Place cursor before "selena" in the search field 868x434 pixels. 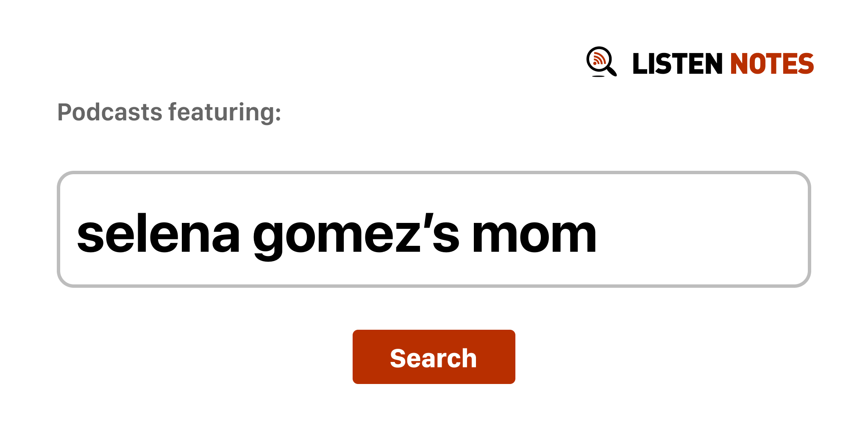click(77, 234)
